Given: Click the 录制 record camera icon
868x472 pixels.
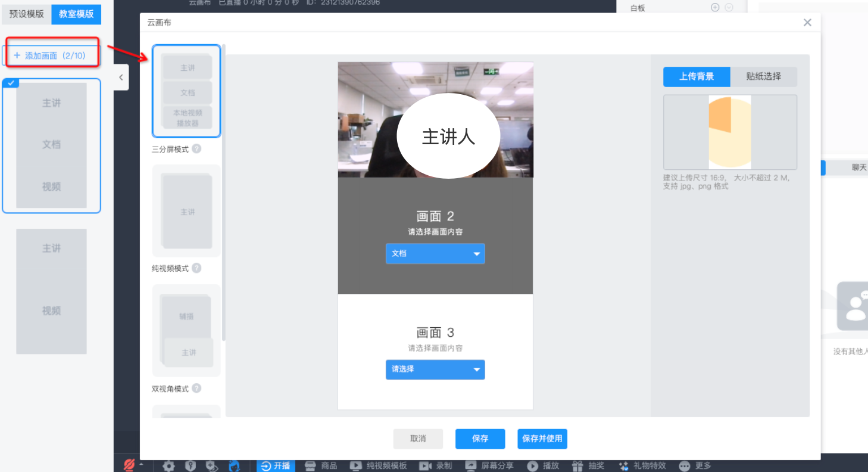Looking at the screenshot, I should pyautogui.click(x=425, y=466).
